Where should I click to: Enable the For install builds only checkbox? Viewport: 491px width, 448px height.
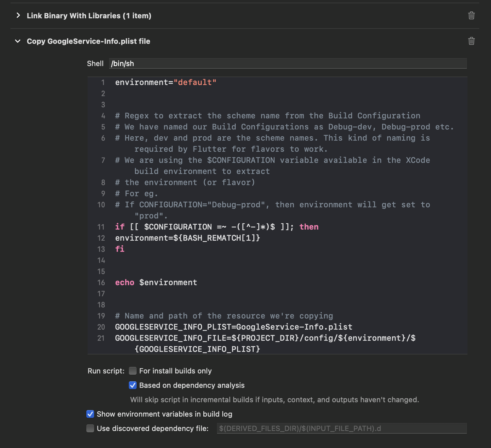[x=132, y=371]
